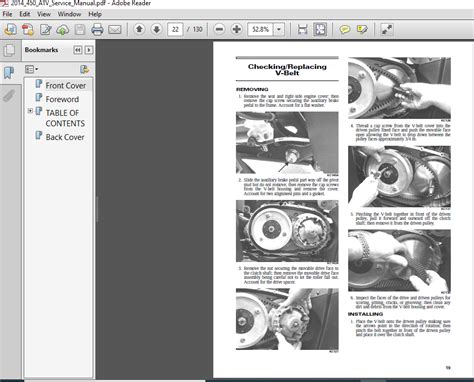Toggle the Bookmarks panel sidebar icon

tap(9, 73)
